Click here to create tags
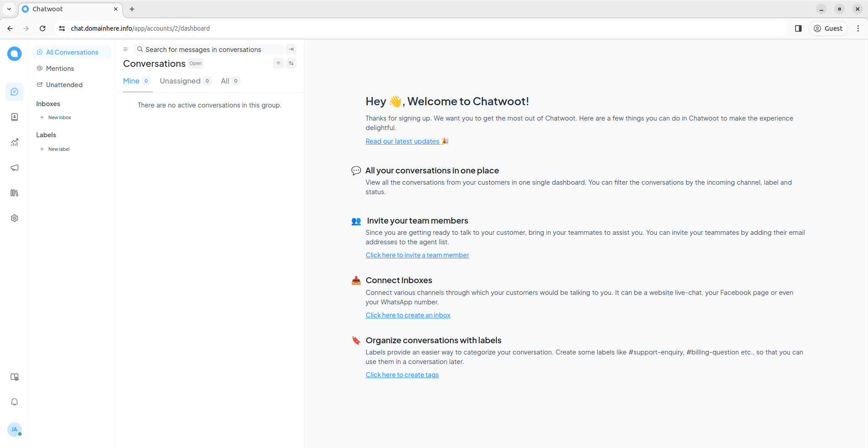 coord(402,375)
